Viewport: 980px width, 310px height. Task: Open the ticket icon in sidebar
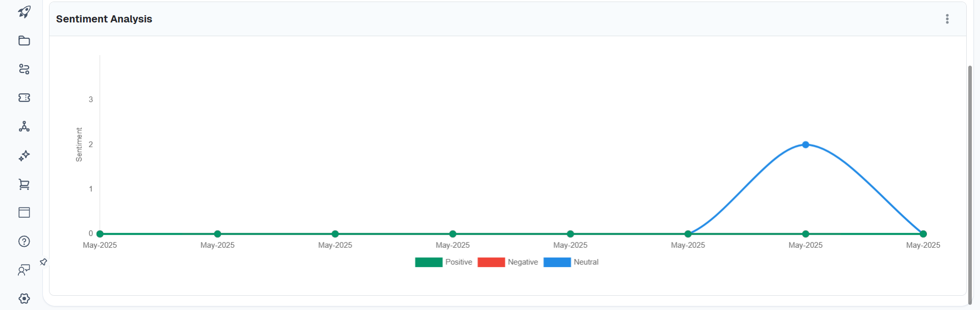24,97
